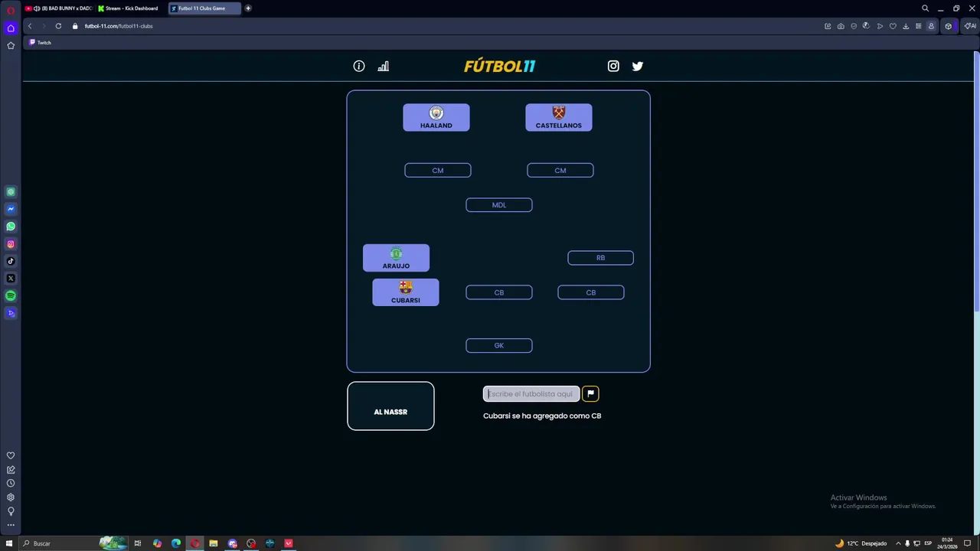Screen dimensions: 980x551
Task: Open Messenger in the Opera sidebar
Action: click(11, 209)
